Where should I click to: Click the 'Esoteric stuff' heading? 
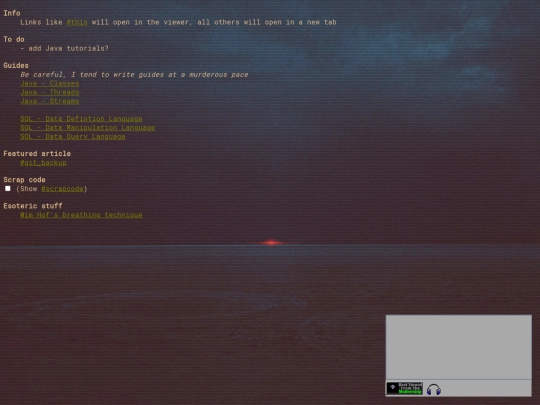[x=33, y=206]
